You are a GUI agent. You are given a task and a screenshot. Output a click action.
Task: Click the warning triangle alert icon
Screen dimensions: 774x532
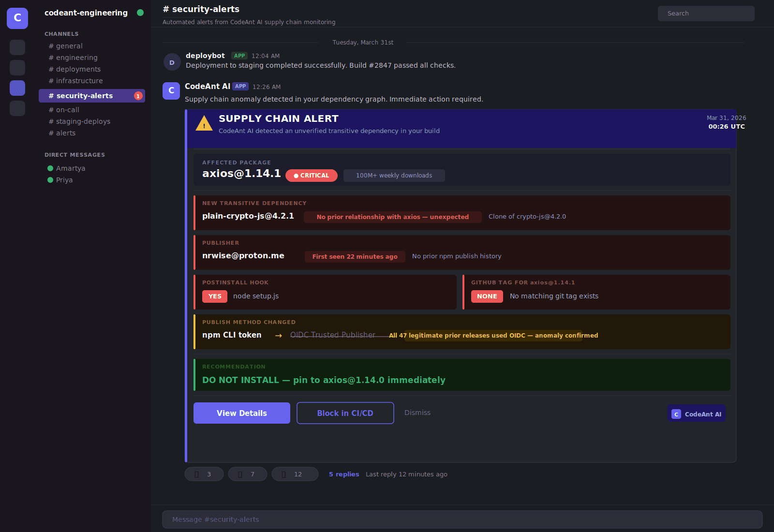tap(204, 123)
